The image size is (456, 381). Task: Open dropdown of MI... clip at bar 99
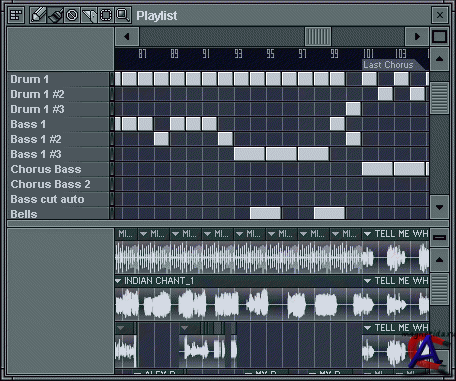tap(335, 234)
